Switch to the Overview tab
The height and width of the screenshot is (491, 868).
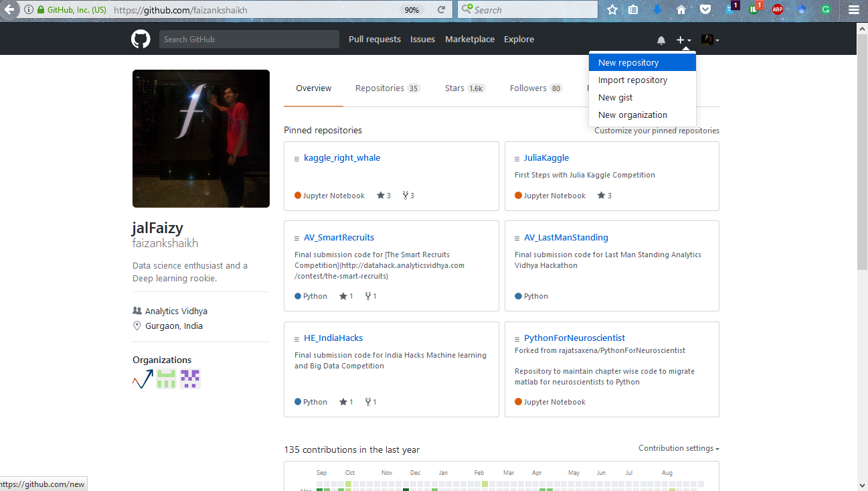click(314, 88)
